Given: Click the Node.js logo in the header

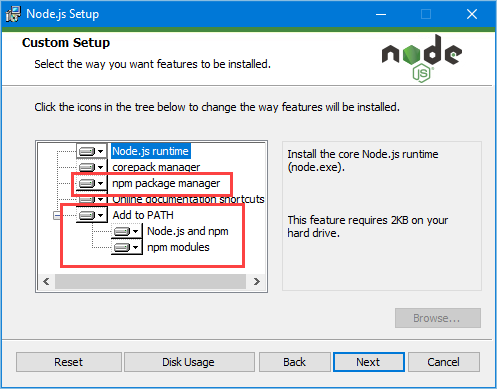Looking at the screenshot, I should pos(422,59).
